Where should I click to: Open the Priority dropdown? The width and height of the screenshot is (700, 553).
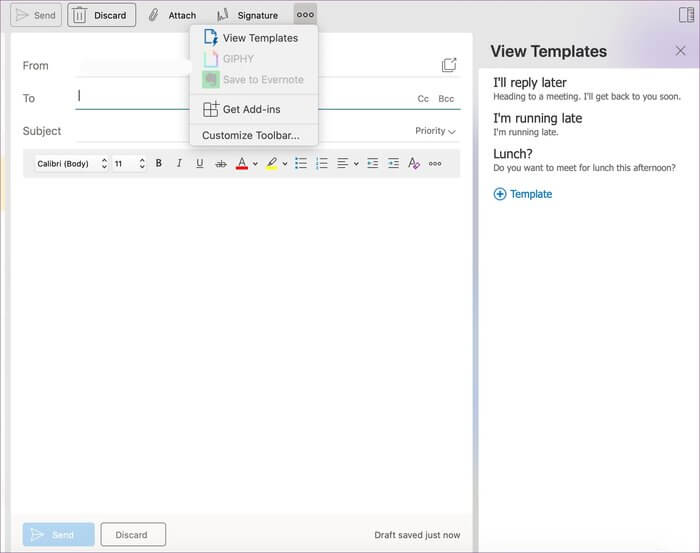[436, 131]
